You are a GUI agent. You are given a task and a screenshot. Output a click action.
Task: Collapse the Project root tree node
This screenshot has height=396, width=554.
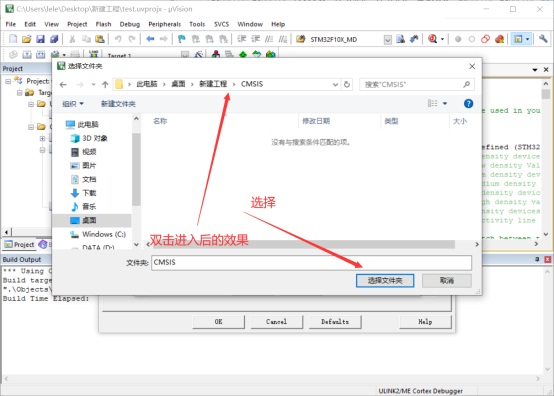(x=8, y=81)
